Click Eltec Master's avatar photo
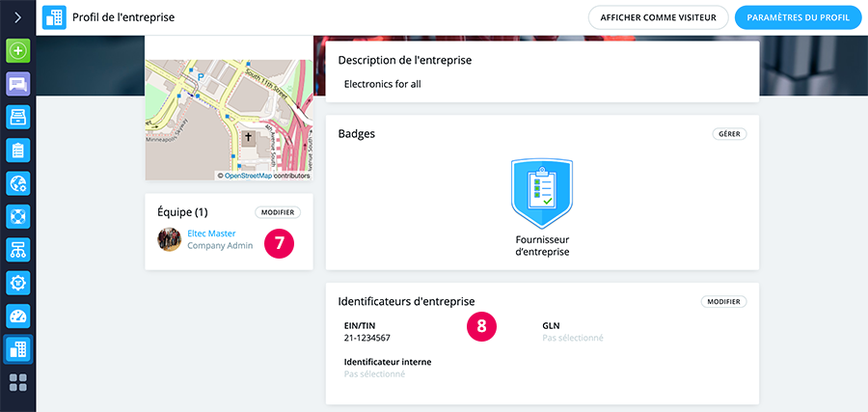Screen dimensions: 868x412 click(170, 239)
